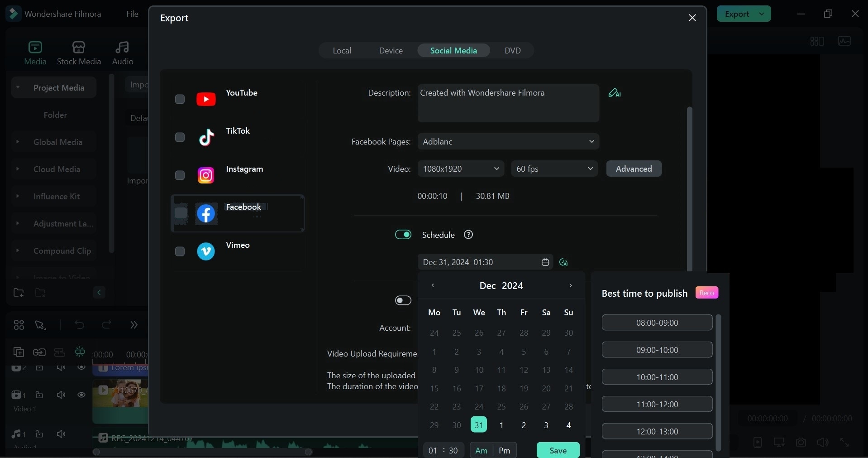Switch to the Device tab
Viewport: 868px width, 458px height.
[x=391, y=50]
